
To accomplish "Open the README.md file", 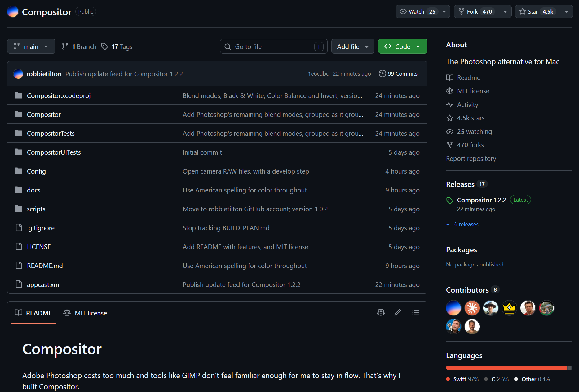I will 45,266.
